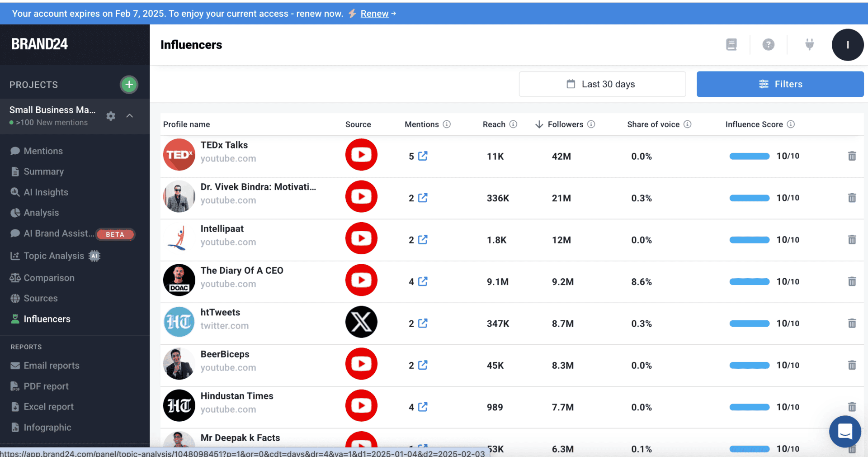Click the info tooltip beside Reach column
The height and width of the screenshot is (457, 868).
(x=513, y=124)
